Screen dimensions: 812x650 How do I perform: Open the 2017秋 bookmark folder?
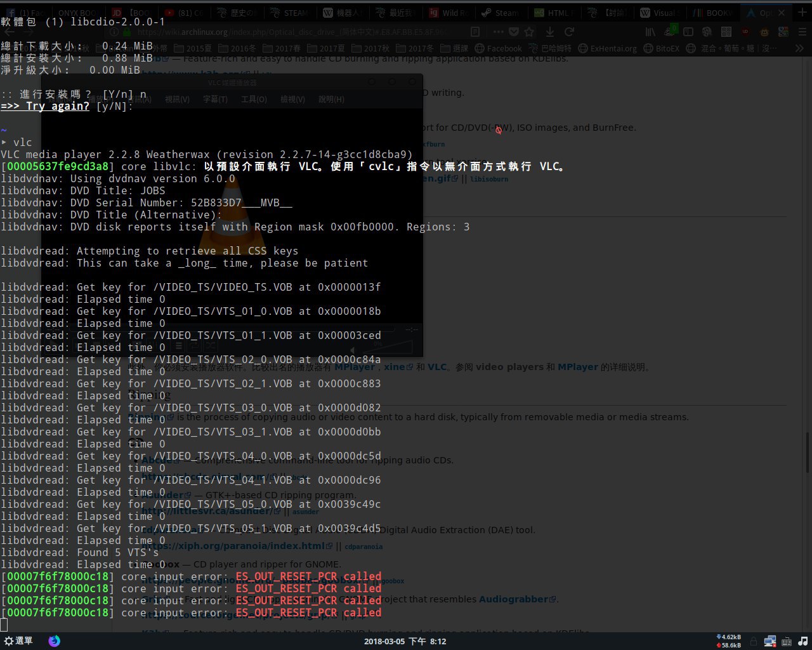pos(370,48)
